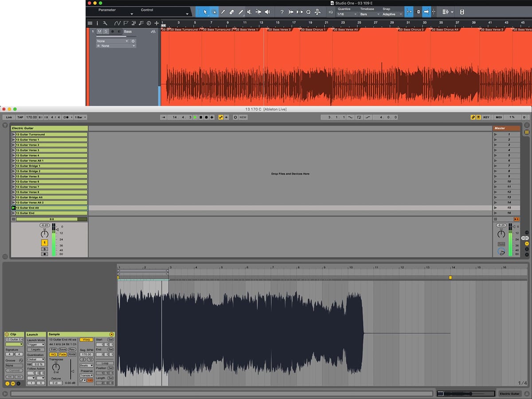This screenshot has width=532, height=399.
Task: Mute the Bass track
Action: pyautogui.click(x=99, y=31)
